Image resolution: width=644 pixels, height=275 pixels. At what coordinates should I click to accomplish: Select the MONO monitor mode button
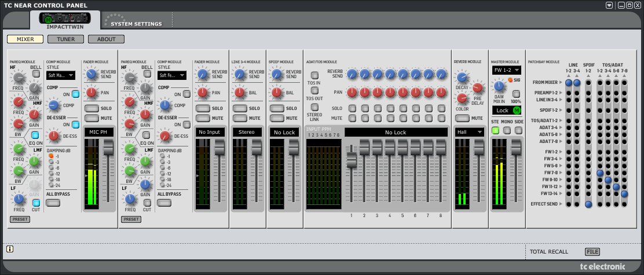point(507,130)
